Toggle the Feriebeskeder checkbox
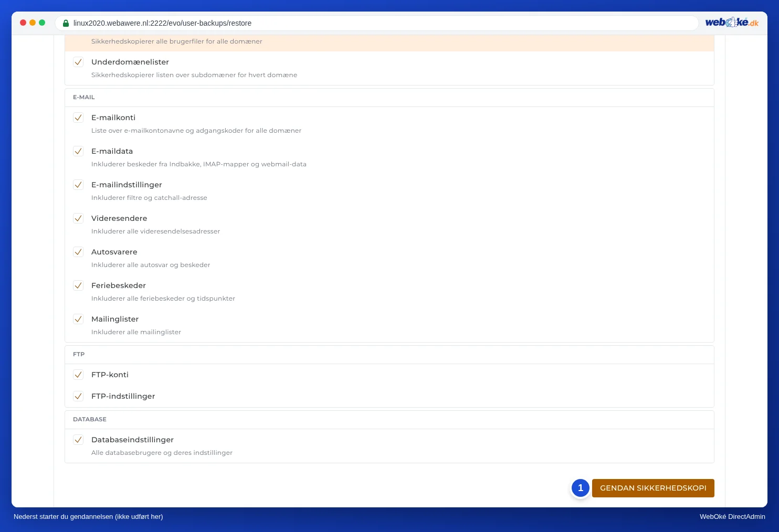Screen dimensions: 779x532 pos(78,285)
